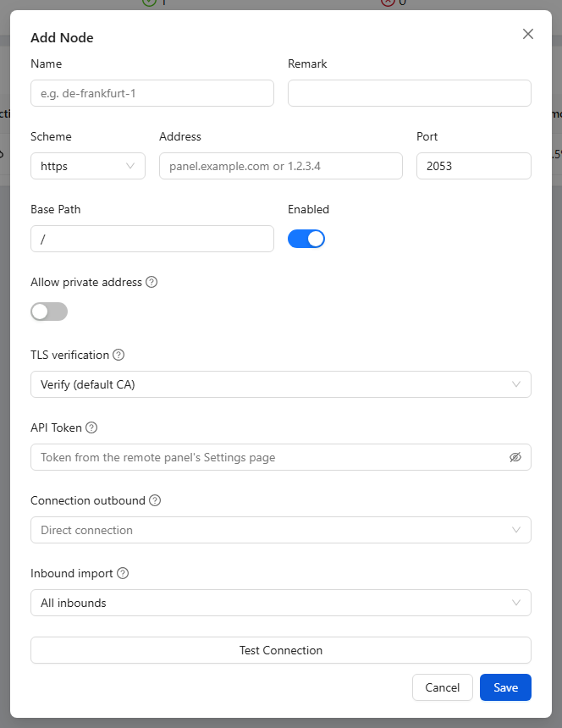Show the API token with eye icon

515,457
